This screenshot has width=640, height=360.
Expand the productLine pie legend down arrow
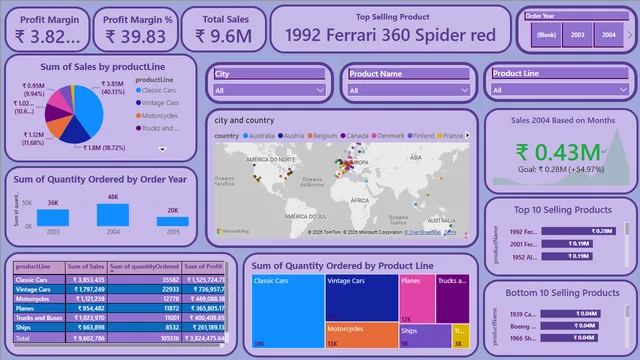click(162, 149)
